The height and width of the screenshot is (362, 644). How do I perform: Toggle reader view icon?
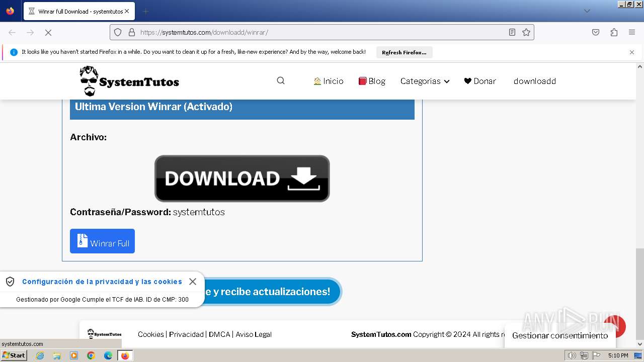coord(512,32)
